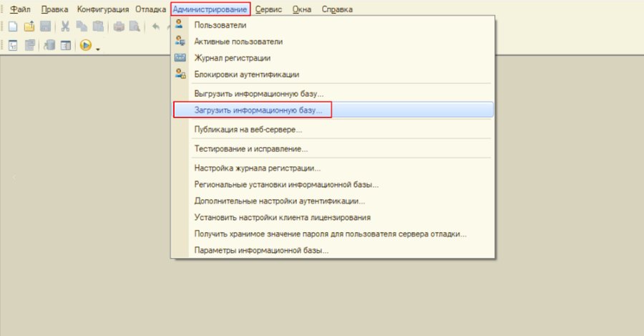Click the Print preview icon
The width and height of the screenshot is (644, 336).
(135, 27)
